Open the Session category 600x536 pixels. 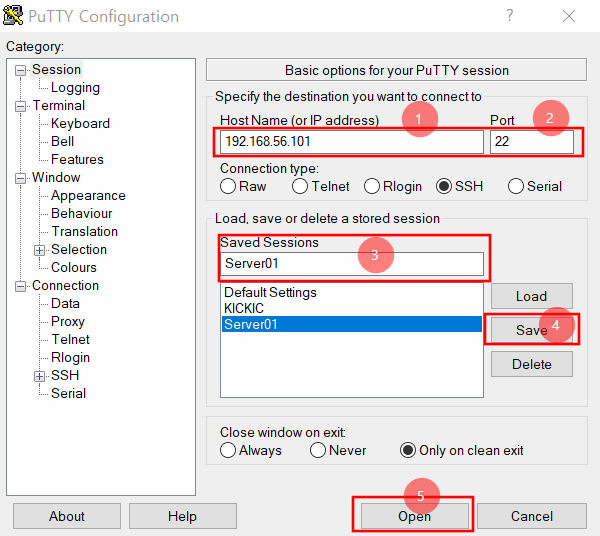coord(56,70)
